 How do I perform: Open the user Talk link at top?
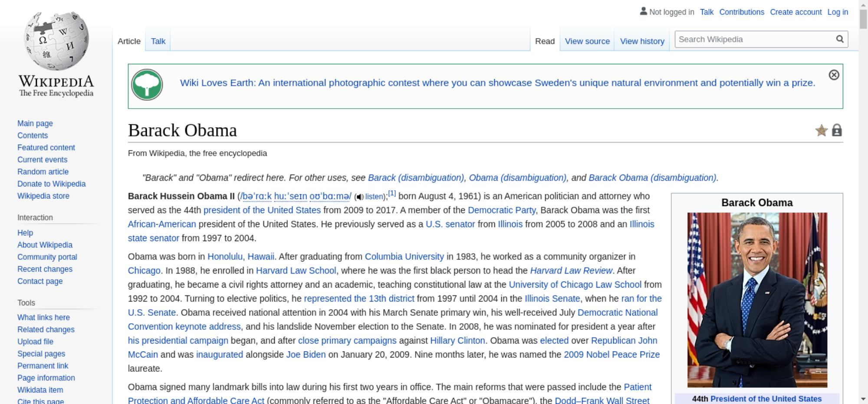pos(707,12)
